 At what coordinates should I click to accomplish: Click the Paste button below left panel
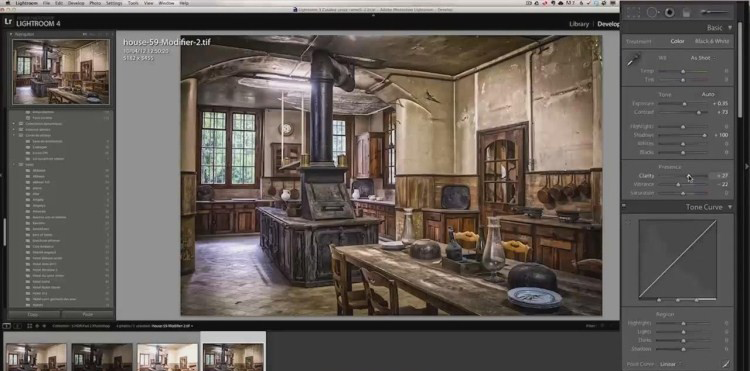[x=88, y=315]
